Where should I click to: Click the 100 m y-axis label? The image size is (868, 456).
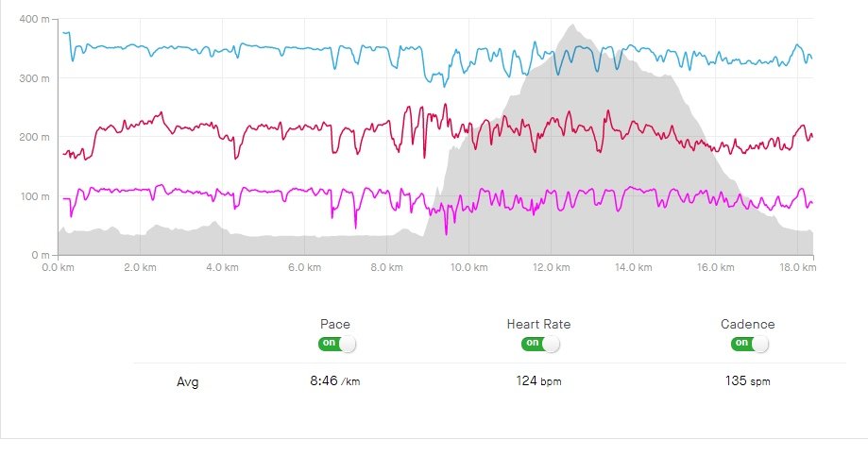pos(35,196)
